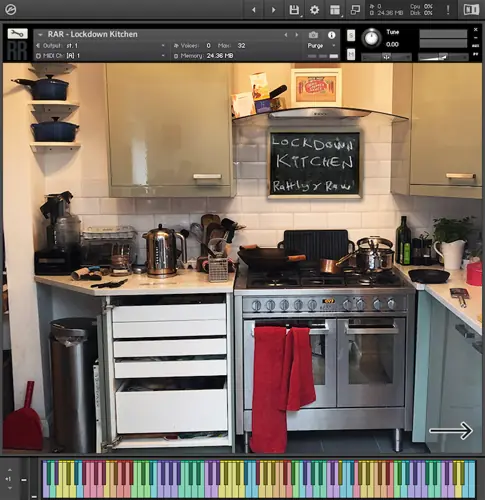
Task: Click the white arrow to next page
Action: pyautogui.click(x=451, y=431)
